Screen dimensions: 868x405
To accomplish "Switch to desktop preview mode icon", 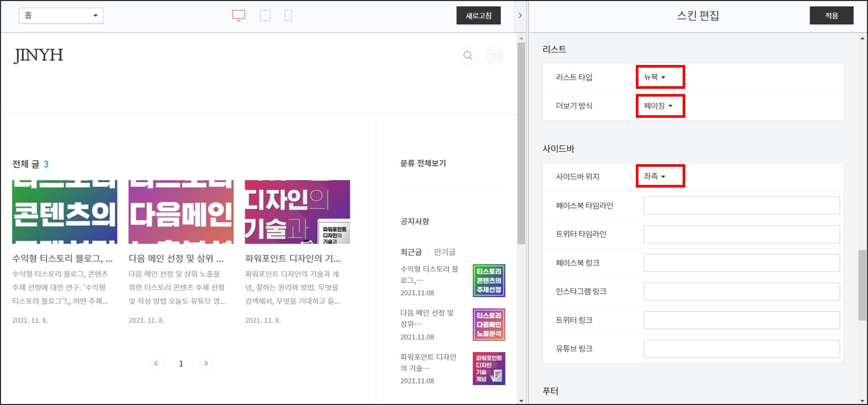I will click(x=239, y=16).
